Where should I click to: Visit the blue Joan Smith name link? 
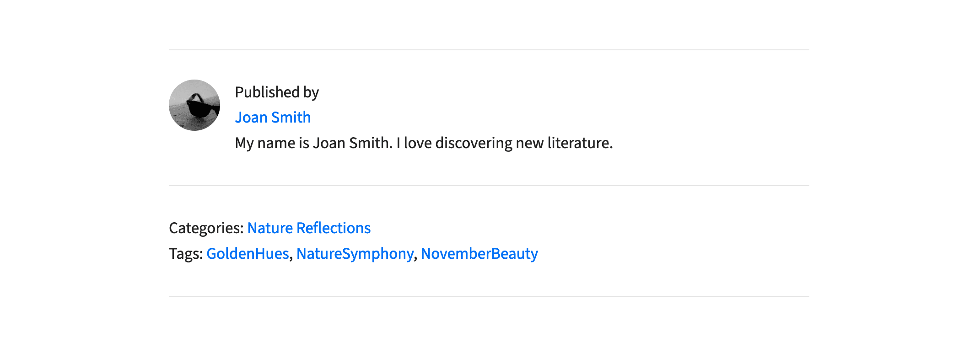click(x=273, y=118)
